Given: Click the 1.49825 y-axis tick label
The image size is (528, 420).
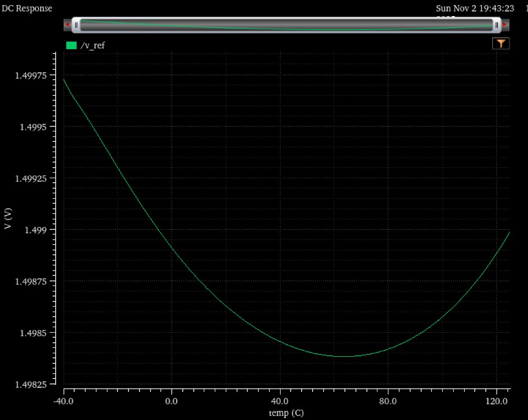Looking at the screenshot, I should [31, 384].
